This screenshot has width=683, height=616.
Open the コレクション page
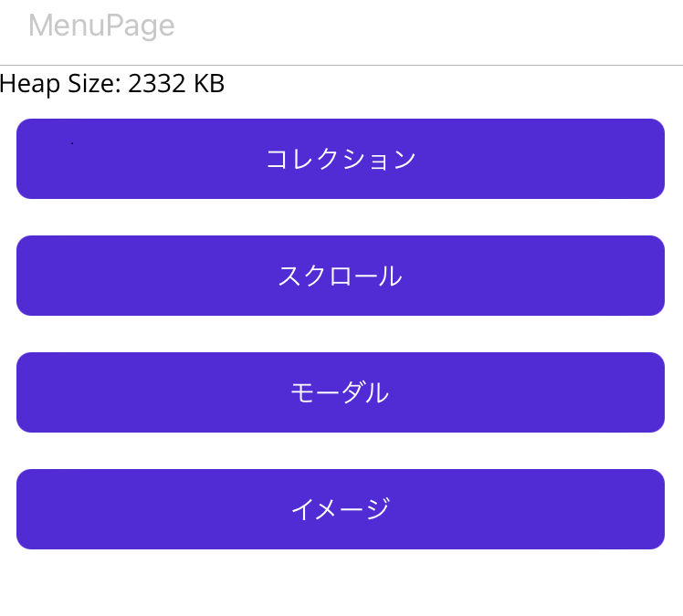341,159
